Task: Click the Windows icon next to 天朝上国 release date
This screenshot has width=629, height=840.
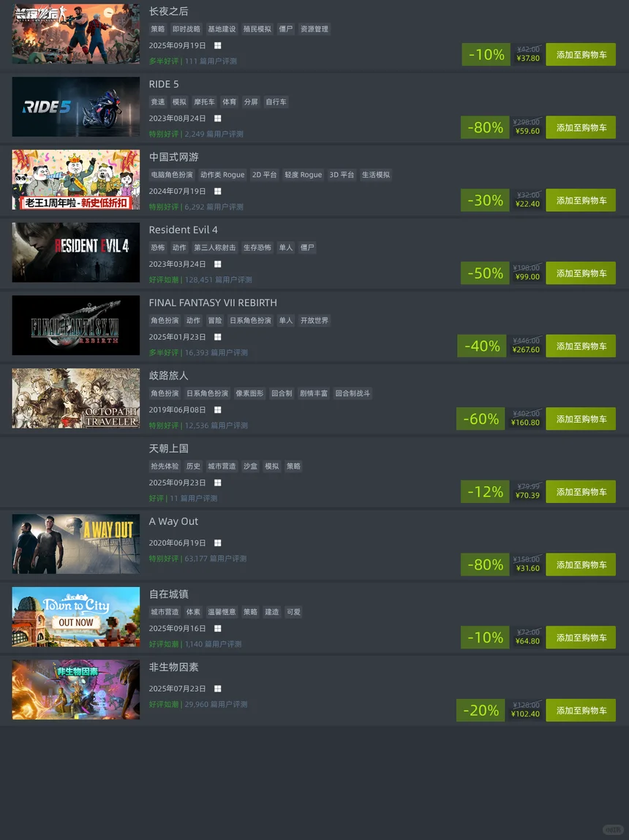Action: point(217,483)
